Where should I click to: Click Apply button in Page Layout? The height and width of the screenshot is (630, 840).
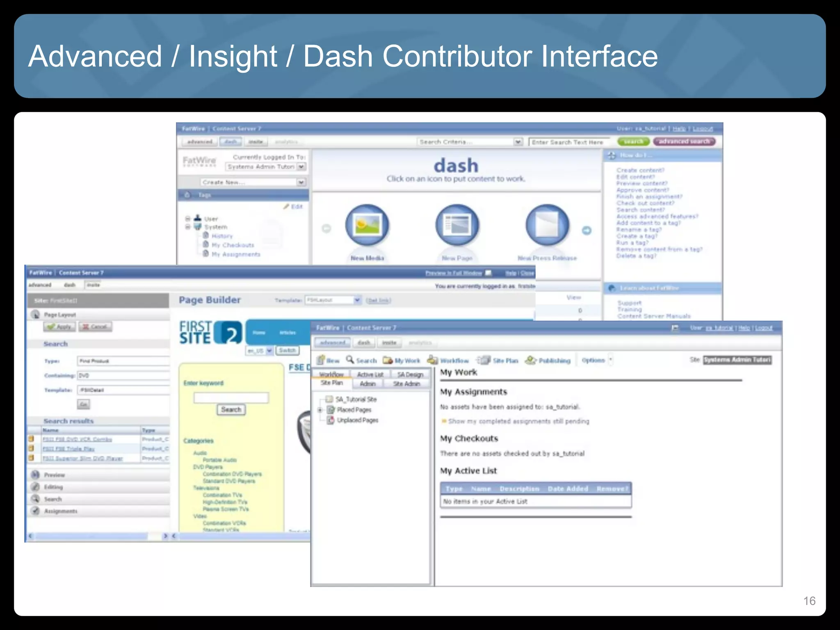coord(60,327)
